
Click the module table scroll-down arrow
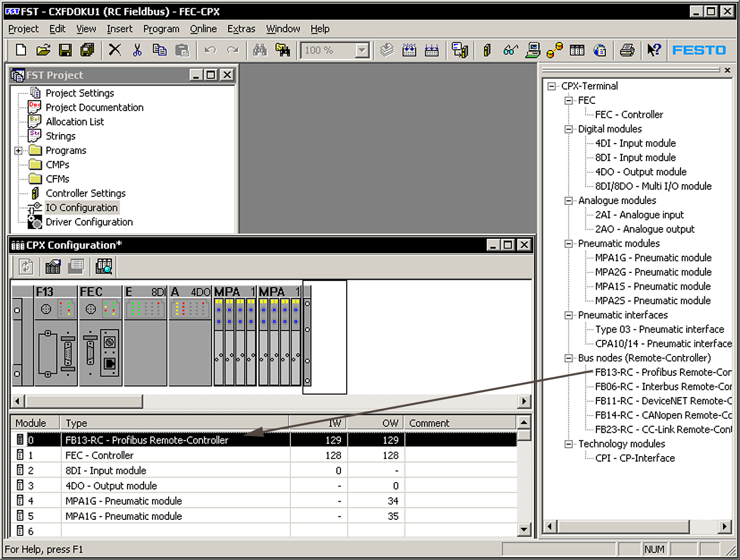point(524,529)
